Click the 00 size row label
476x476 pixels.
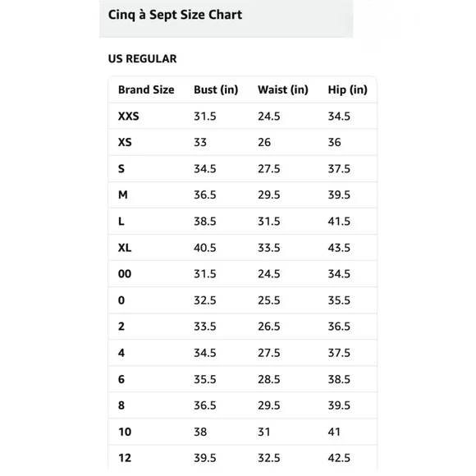(125, 274)
